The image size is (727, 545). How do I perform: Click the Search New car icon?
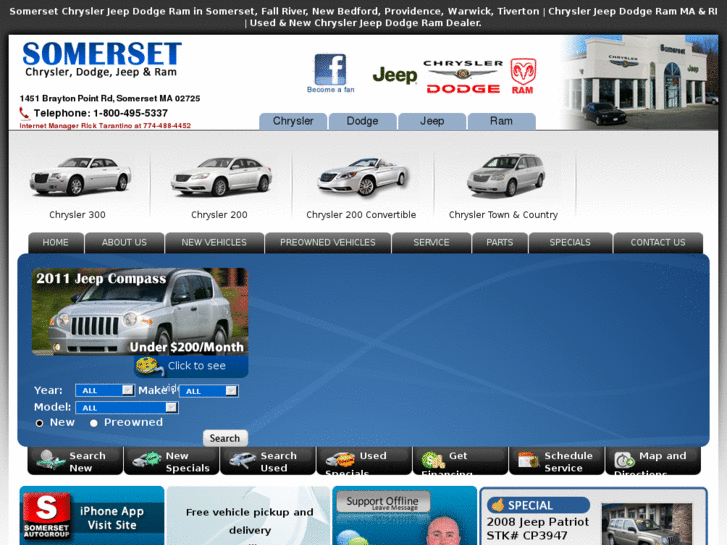[51, 460]
